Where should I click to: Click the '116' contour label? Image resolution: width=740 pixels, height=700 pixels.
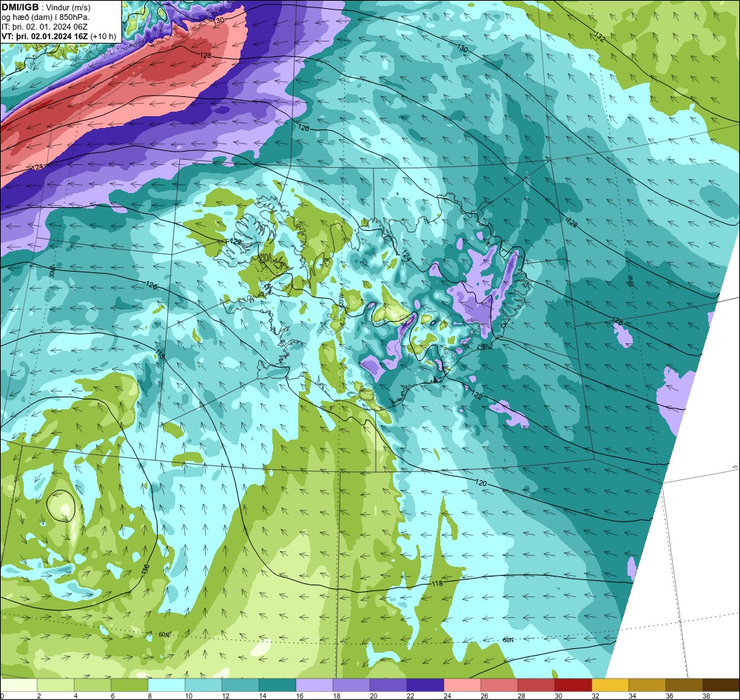point(145,570)
